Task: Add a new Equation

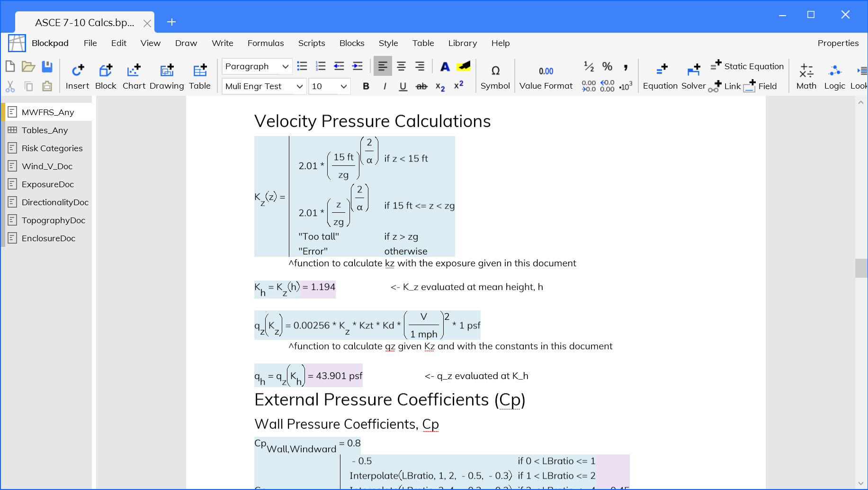Action: click(660, 76)
